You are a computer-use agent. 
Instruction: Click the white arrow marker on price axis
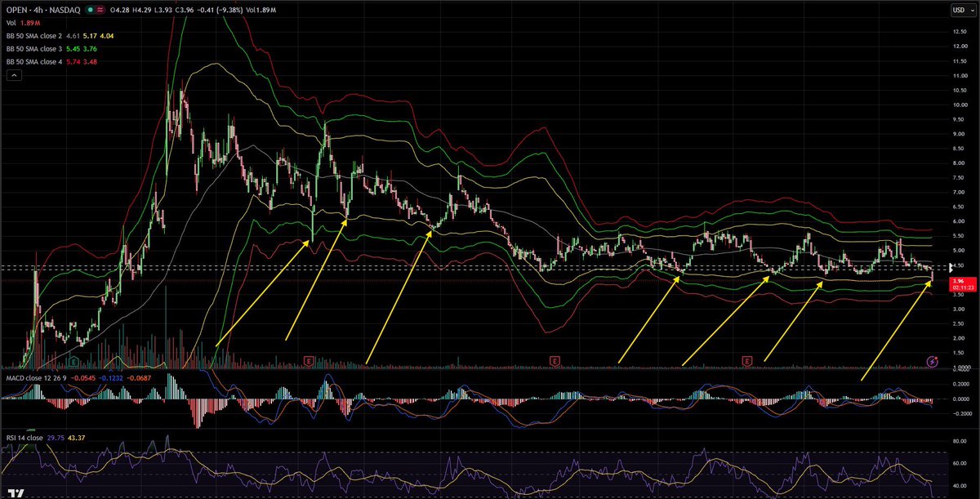[x=949, y=267]
